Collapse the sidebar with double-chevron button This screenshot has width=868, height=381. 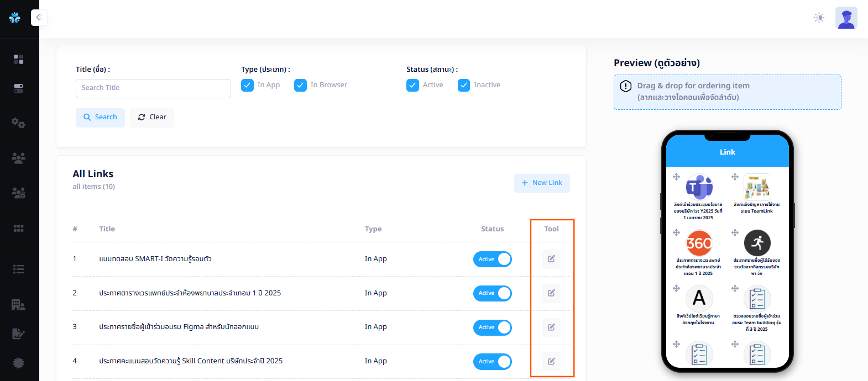(39, 18)
